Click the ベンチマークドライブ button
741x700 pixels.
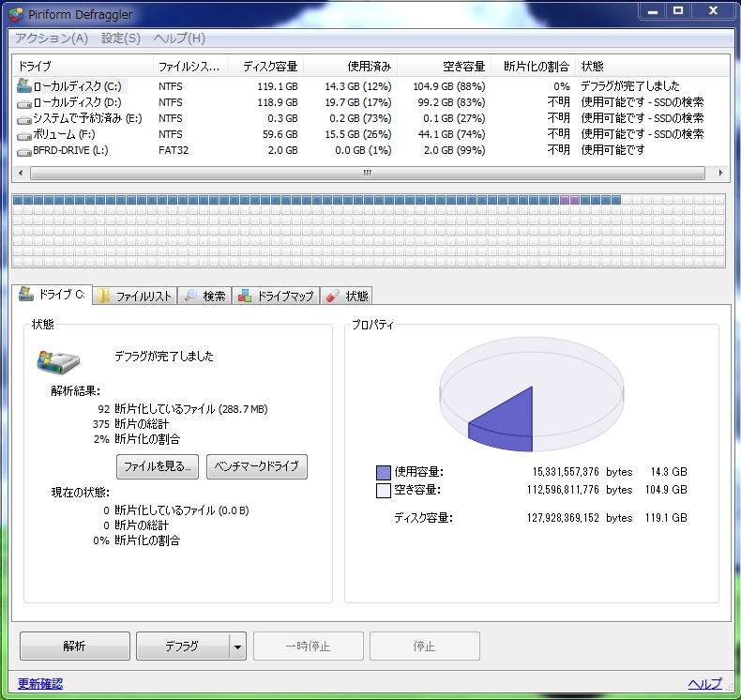257,467
